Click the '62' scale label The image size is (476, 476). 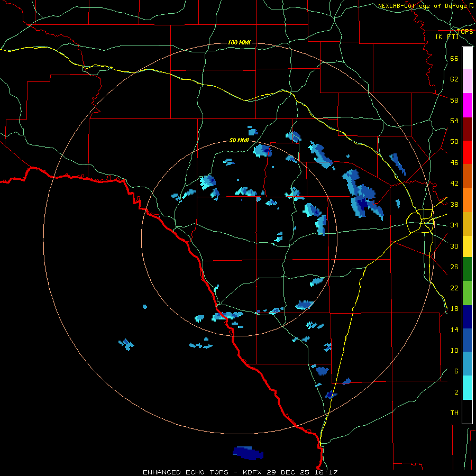coord(454,79)
